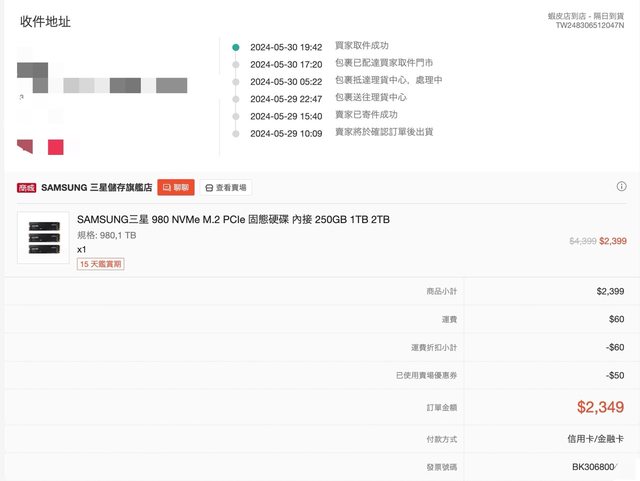640x481 pixels.
Task: Click the 商城 mall badge icon
Action: point(26,187)
